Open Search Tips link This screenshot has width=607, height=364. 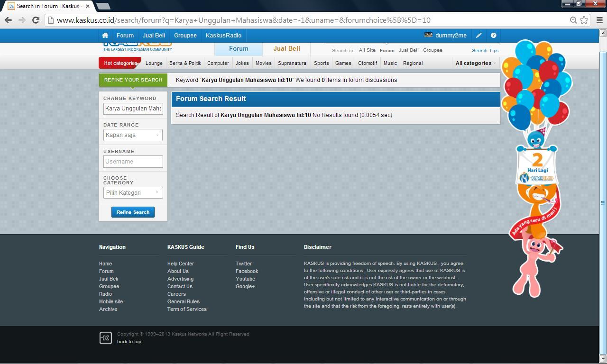coord(485,51)
